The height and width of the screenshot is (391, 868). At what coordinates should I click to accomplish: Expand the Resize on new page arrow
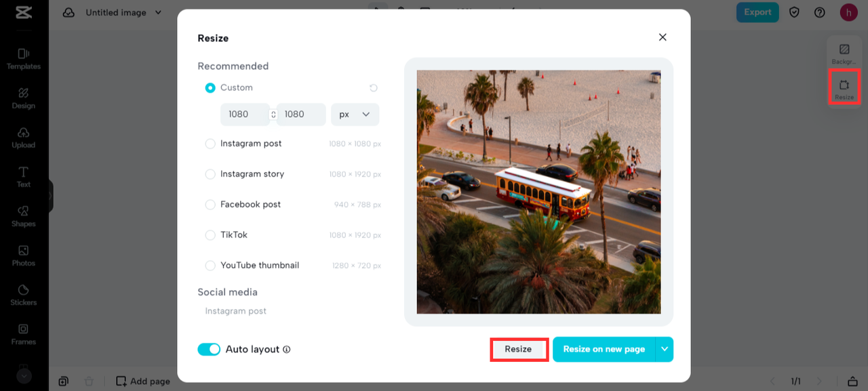coord(665,349)
